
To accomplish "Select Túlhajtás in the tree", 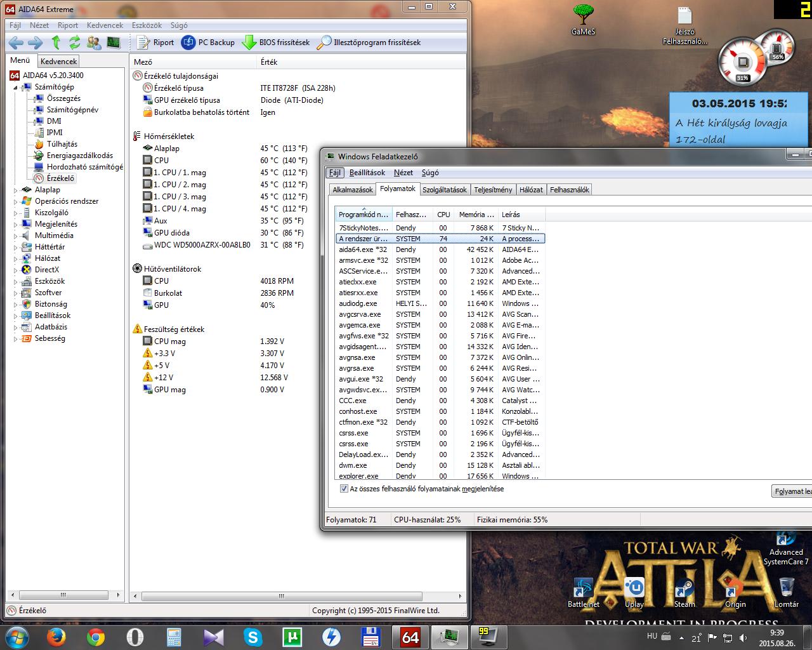I will pyautogui.click(x=62, y=144).
